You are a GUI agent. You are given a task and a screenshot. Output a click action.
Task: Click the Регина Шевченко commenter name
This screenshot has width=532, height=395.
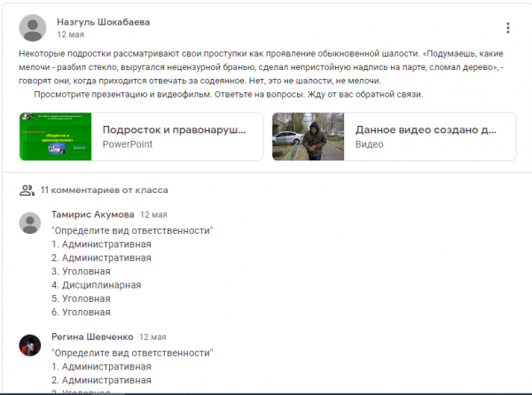93,337
